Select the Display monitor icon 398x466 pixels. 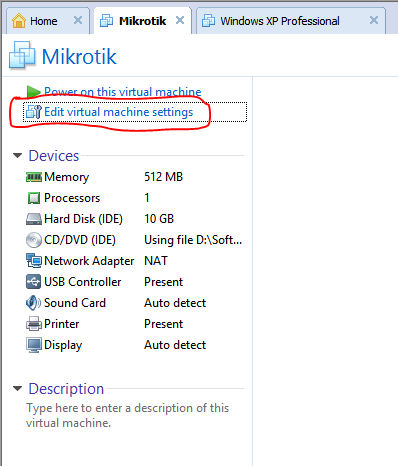point(34,345)
